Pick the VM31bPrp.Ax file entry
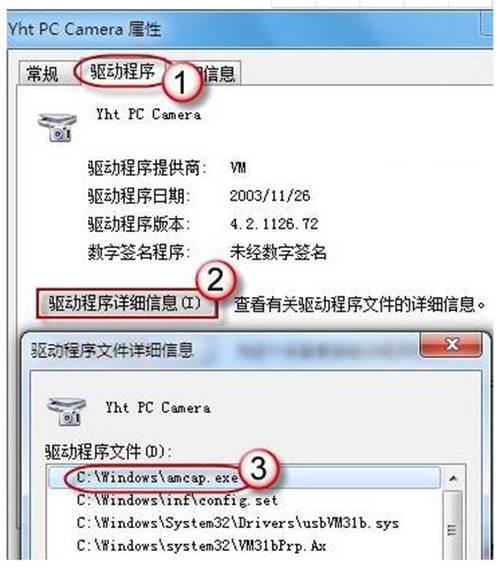This screenshot has width=500, height=572. click(x=201, y=546)
